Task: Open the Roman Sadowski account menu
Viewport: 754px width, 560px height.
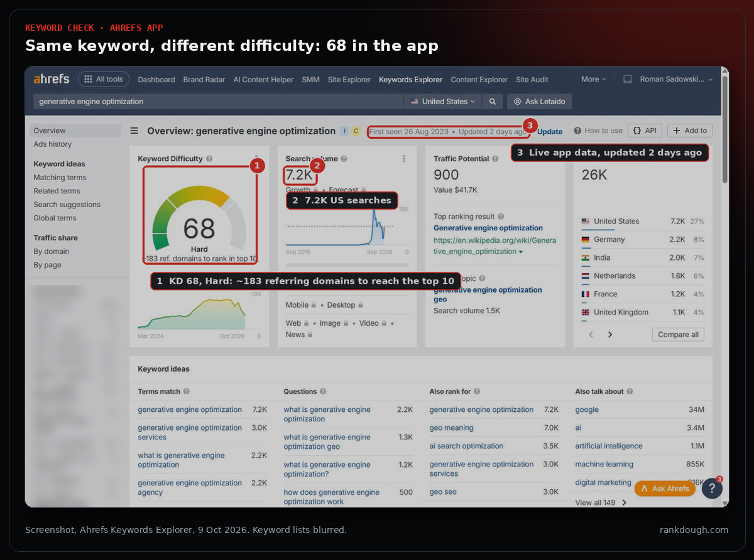Action: pyautogui.click(x=677, y=79)
